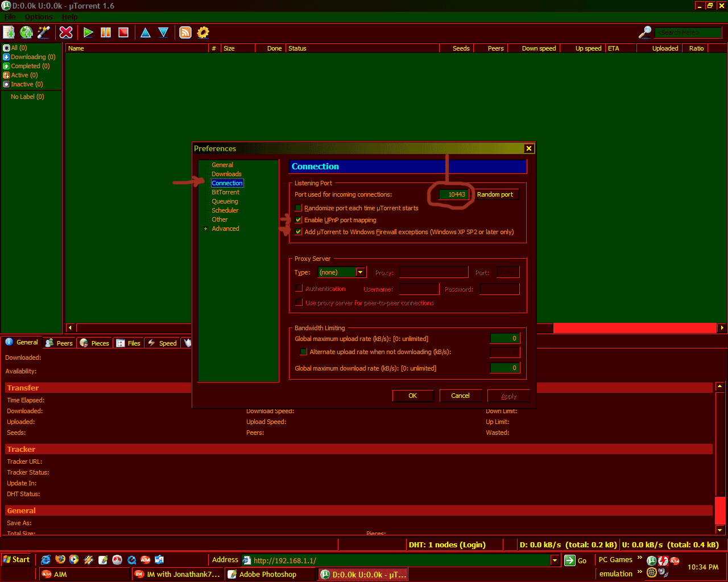
Task: Open the Options menu
Action: (39, 16)
